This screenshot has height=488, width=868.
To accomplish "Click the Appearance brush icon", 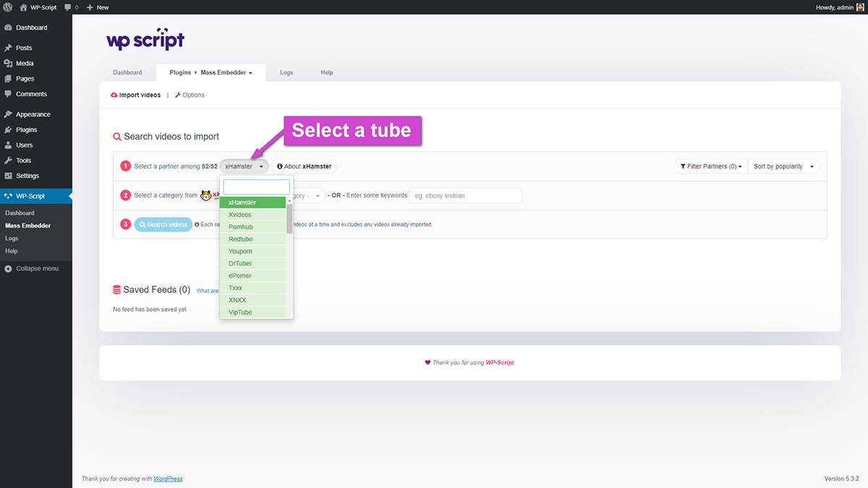I will [x=8, y=114].
